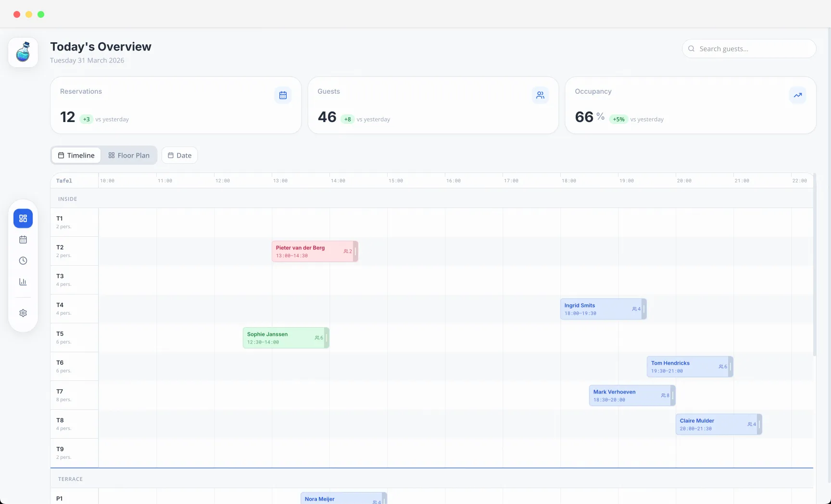Switch to the Floor Plan tab
The image size is (831, 504).
(128, 155)
